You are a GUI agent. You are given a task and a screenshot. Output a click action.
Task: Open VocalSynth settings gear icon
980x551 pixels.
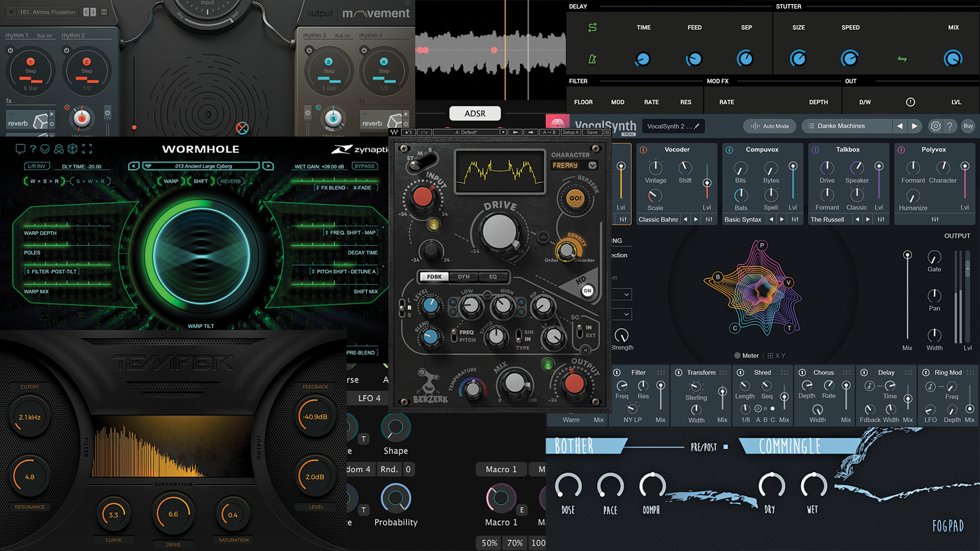pos(935,126)
